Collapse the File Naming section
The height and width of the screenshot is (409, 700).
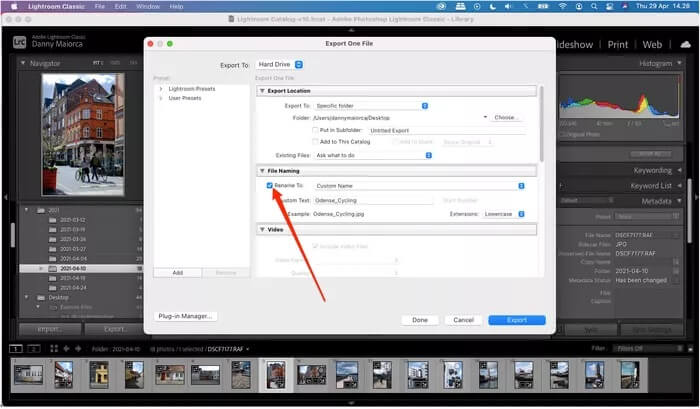coord(262,171)
